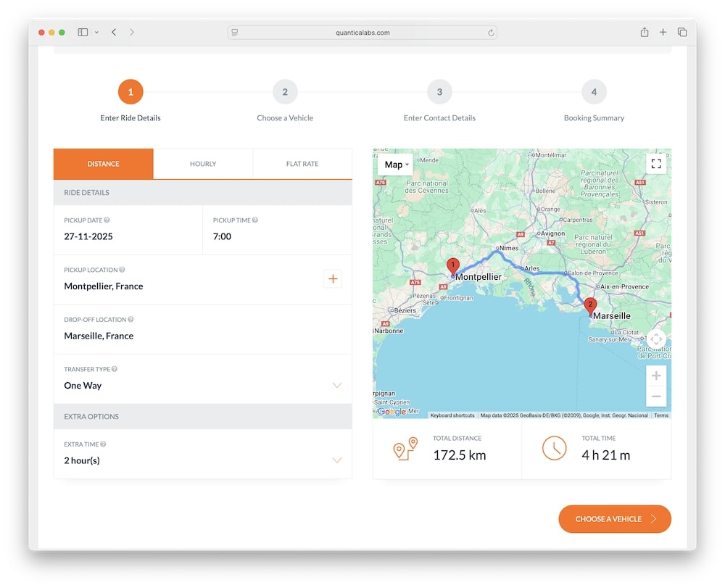Show help tooltip for Pickup Location
This screenshot has height=588, width=725.
tap(122, 270)
